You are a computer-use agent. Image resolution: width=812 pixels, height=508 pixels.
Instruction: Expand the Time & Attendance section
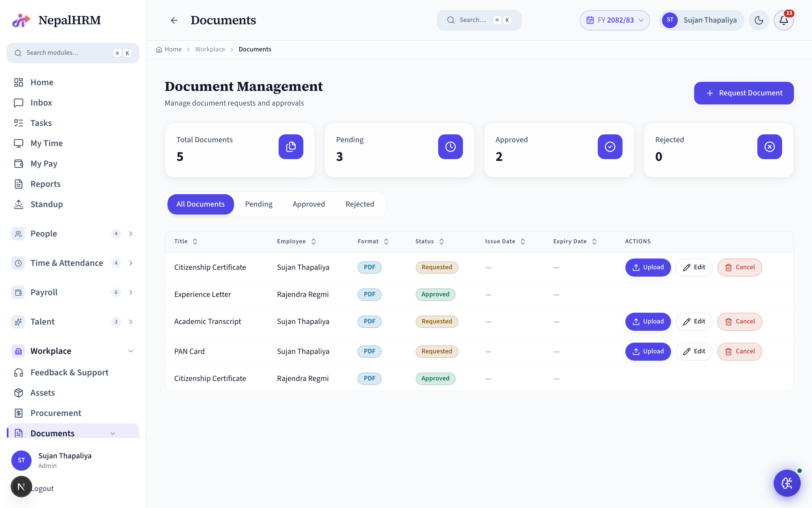(x=73, y=263)
